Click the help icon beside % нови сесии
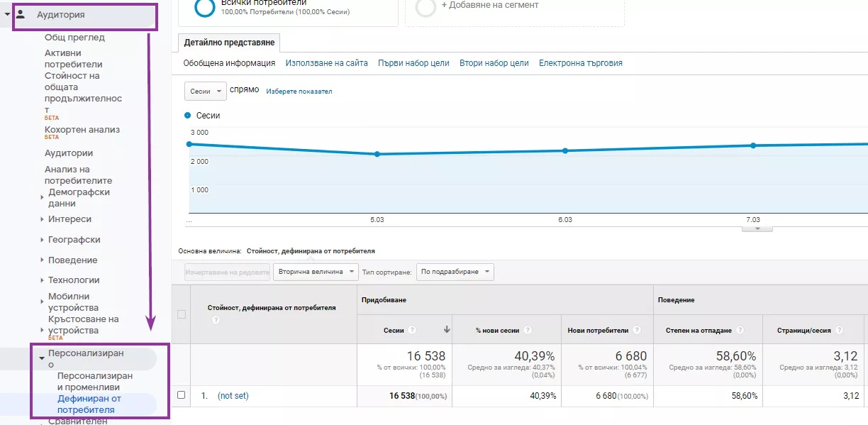The width and height of the screenshot is (868, 425). click(x=528, y=330)
